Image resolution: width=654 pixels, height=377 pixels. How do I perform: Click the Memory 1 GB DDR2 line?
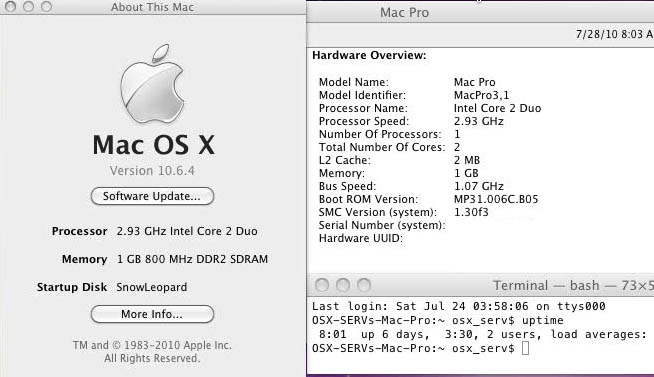point(165,259)
